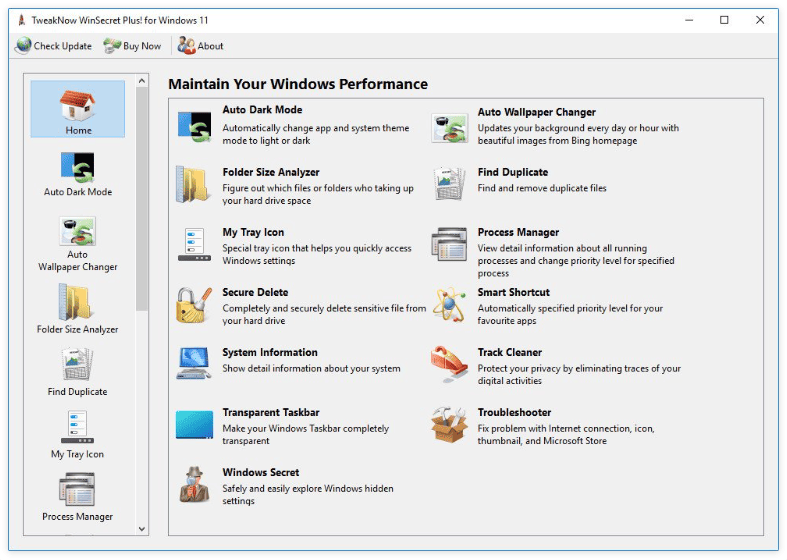Click the Auto Dark Mode icon in main panel
The height and width of the screenshot is (560, 787).
coord(194,126)
